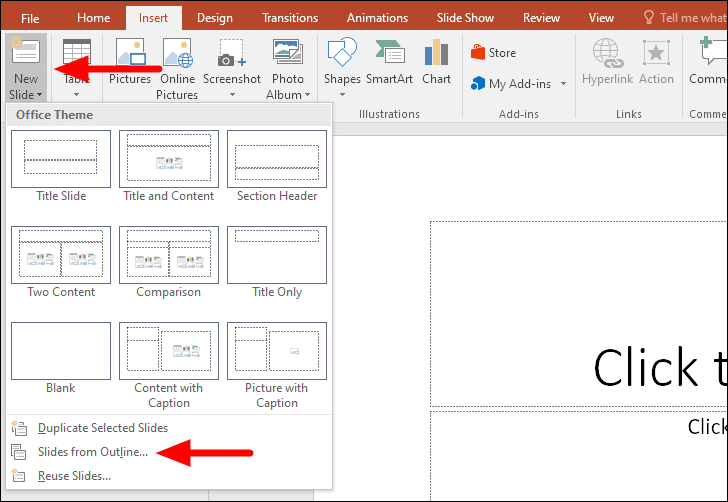Viewport: 728px width, 502px height.
Task: Select the Section Header layout
Action: click(277, 159)
